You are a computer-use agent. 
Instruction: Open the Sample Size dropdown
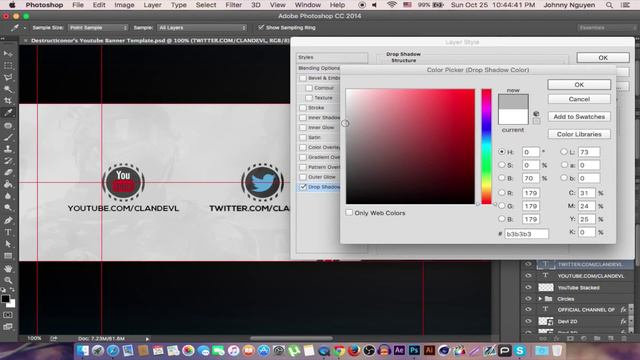(x=98, y=27)
